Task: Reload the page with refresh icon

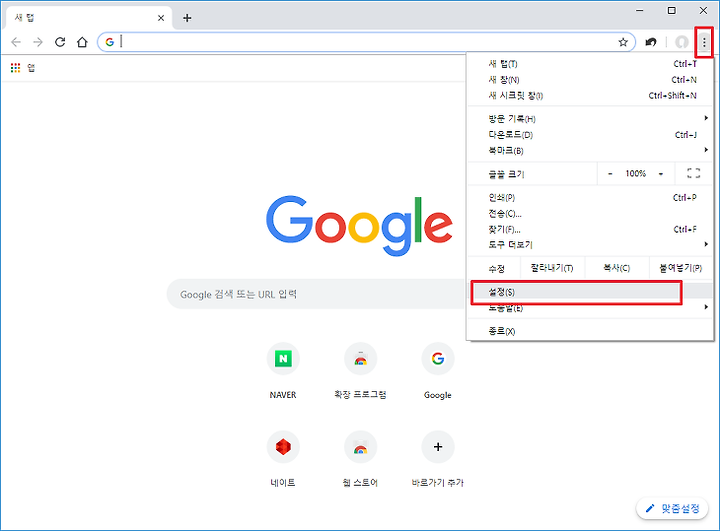Action: [60, 42]
